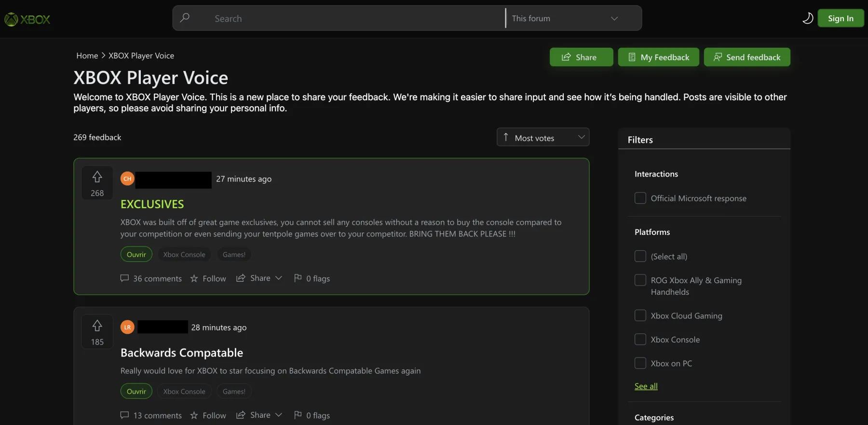Check Xbox on PC filter

640,363
